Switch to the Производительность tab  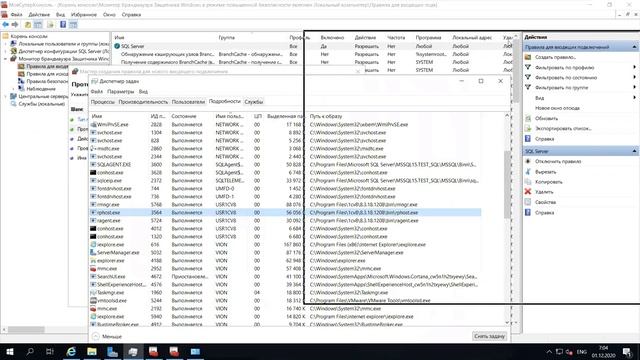point(143,102)
